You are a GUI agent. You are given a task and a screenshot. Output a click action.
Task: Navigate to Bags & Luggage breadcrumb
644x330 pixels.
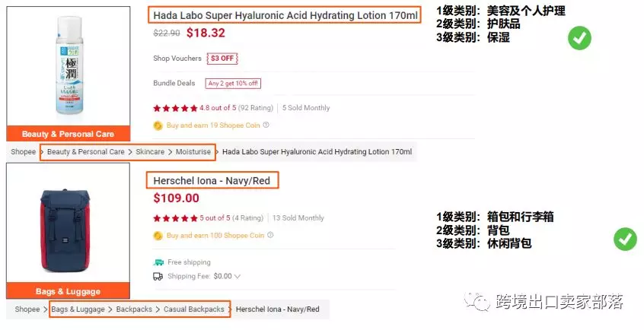coord(78,309)
